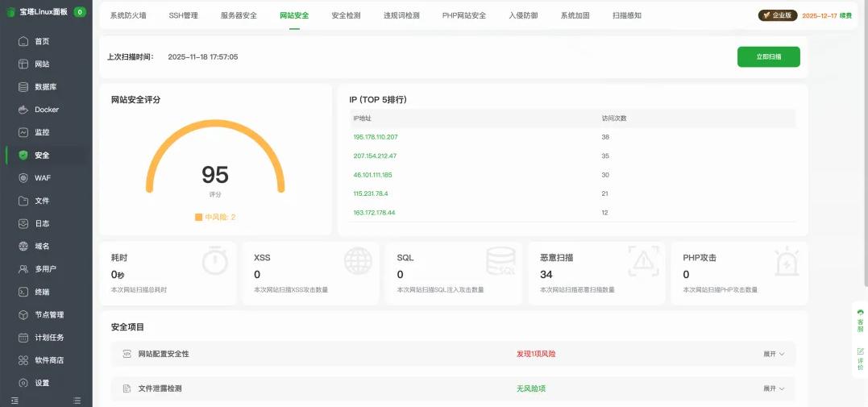
Task: Click the menu list icon at sidebar bottom right
Action: tap(77, 401)
